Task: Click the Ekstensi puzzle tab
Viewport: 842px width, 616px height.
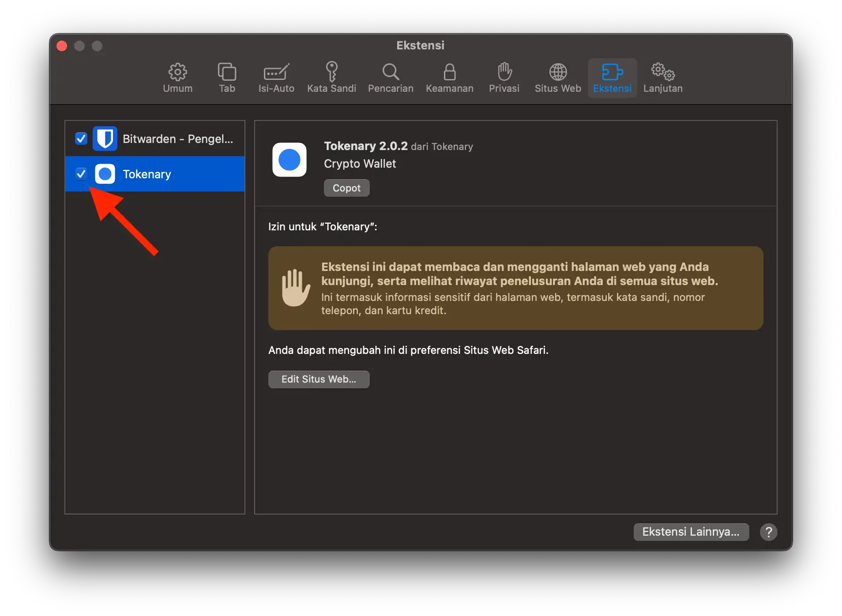Action: [612, 78]
